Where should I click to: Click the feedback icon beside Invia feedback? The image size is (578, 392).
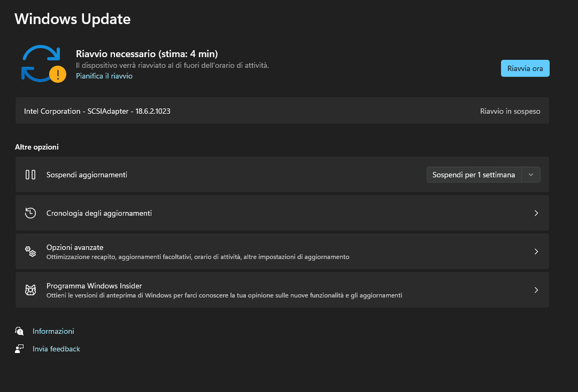[20, 349]
